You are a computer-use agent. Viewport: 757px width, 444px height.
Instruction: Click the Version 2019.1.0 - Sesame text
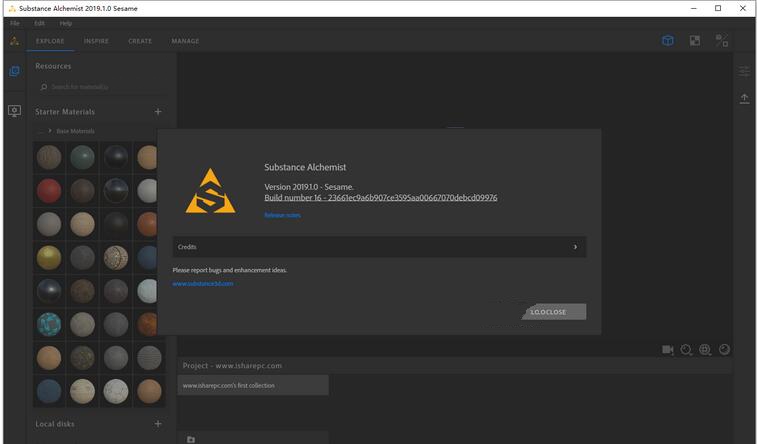(309, 187)
